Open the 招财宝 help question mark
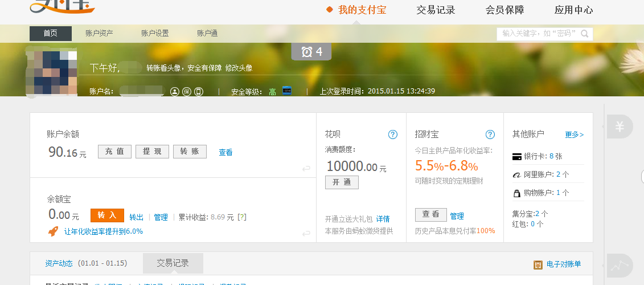 [490, 135]
